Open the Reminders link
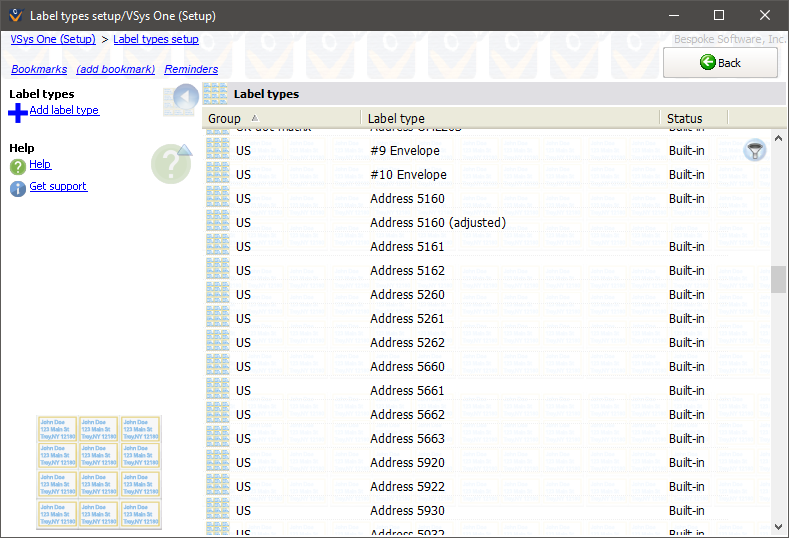The height and width of the screenshot is (538, 789). [191, 70]
